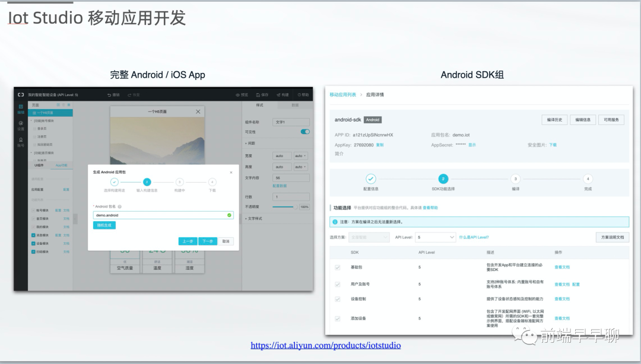Open 设置 settings icon in left sidebar

[x=20, y=123]
